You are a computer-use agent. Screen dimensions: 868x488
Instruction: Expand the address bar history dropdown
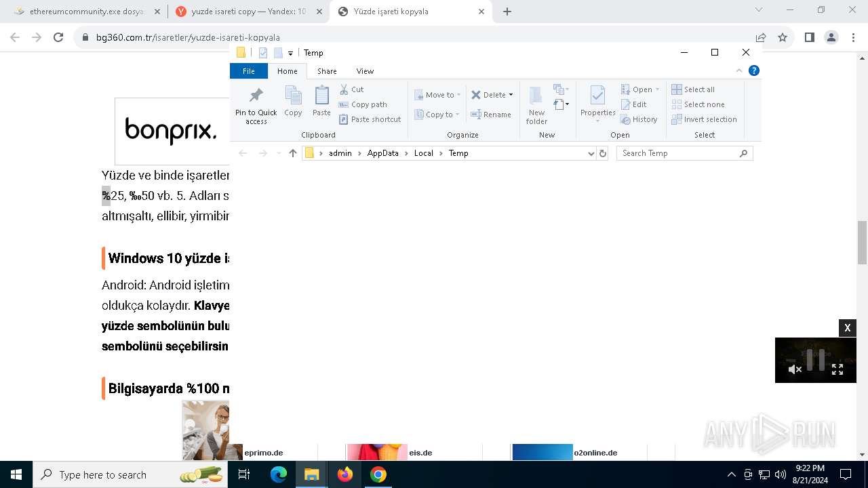click(x=591, y=153)
